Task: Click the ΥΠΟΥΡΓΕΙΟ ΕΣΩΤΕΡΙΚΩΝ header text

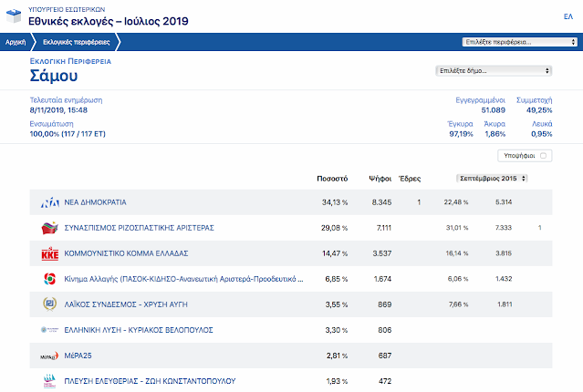Action: click(x=67, y=9)
